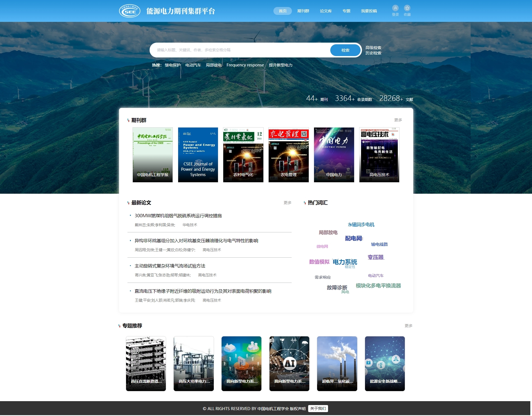Screen dimensions: 532x416
Task: Open 中国电力 journal cover
Action: tap(334, 155)
